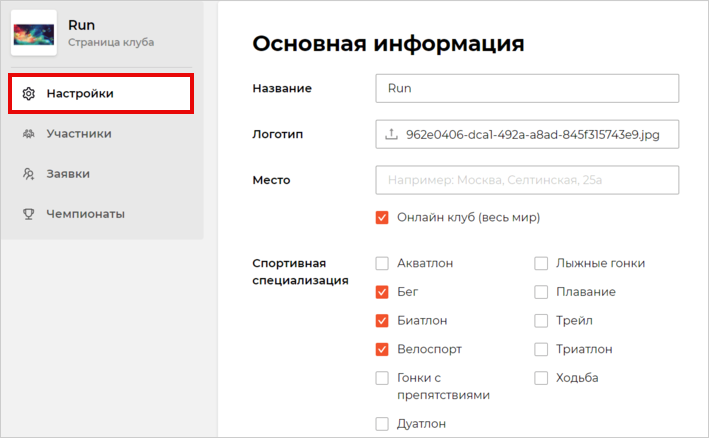Click the Название field label
This screenshot has height=438, width=709.
click(282, 88)
